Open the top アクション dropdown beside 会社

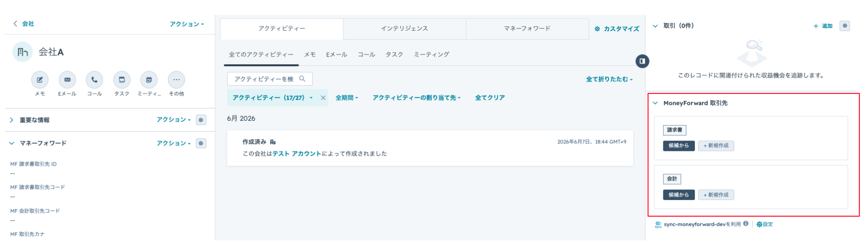click(187, 24)
